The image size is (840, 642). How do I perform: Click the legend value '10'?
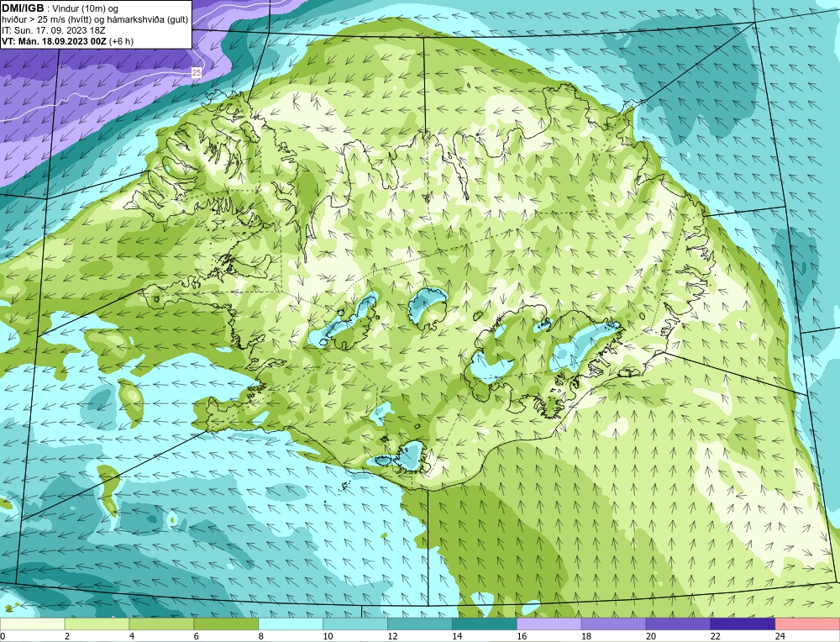pos(328,636)
